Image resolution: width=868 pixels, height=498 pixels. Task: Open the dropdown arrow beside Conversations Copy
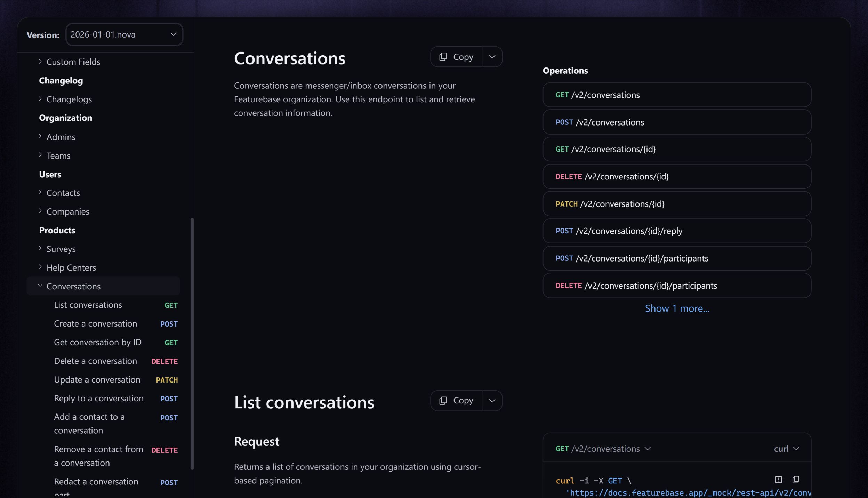[492, 57]
